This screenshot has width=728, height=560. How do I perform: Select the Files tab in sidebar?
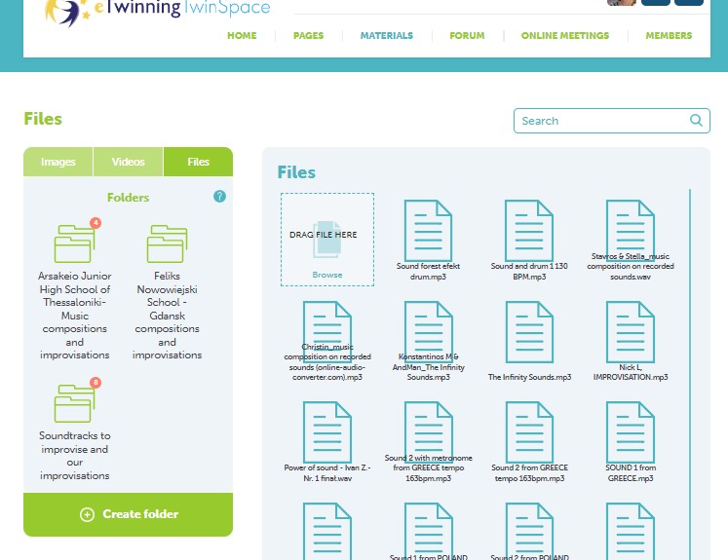tap(198, 162)
